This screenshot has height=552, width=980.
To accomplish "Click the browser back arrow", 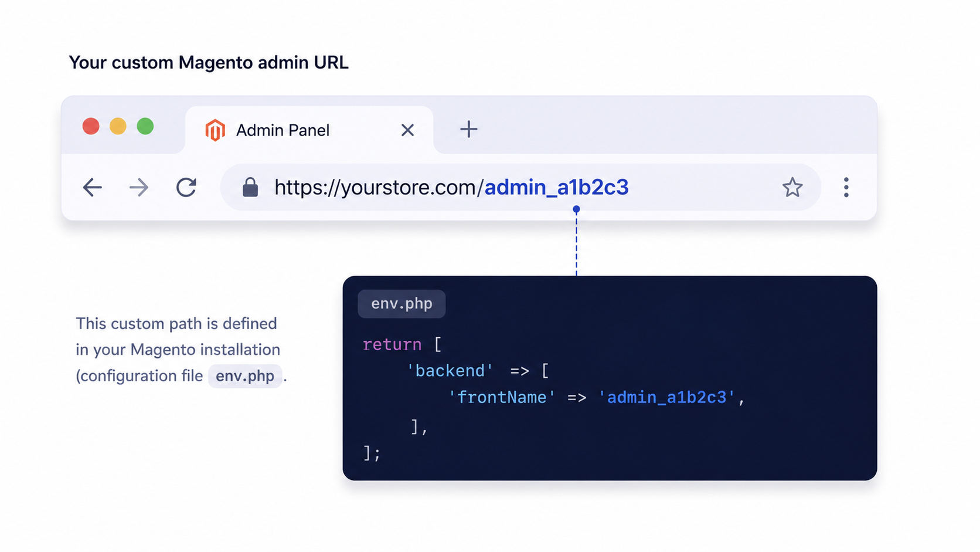I will tap(93, 188).
